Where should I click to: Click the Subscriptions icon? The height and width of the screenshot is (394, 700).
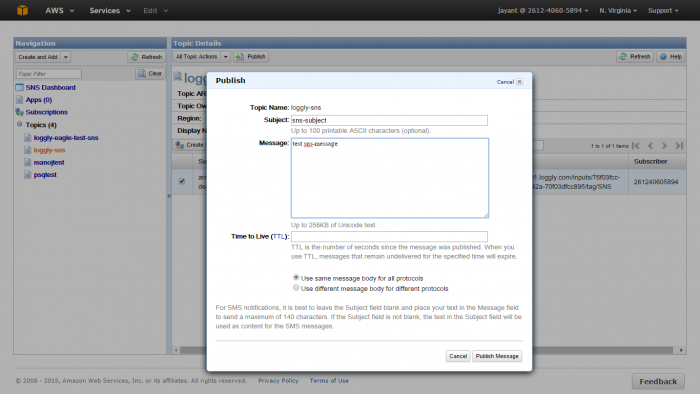point(19,112)
